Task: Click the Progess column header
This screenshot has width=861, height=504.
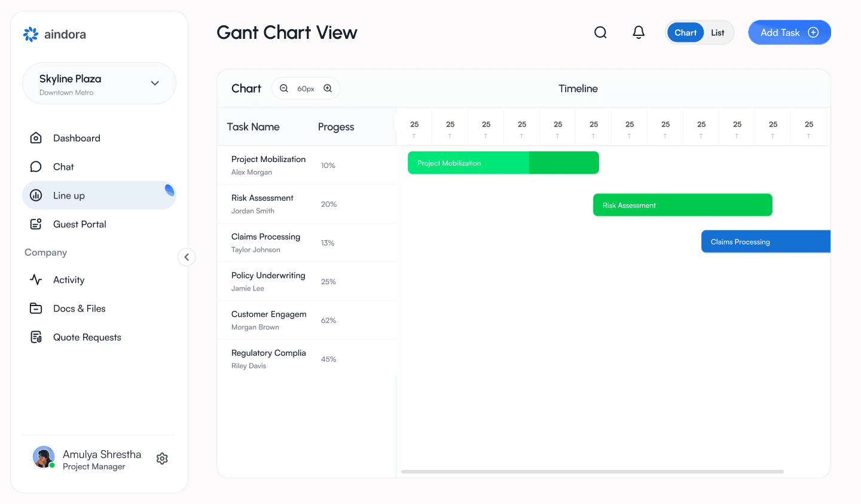Action: tap(336, 127)
